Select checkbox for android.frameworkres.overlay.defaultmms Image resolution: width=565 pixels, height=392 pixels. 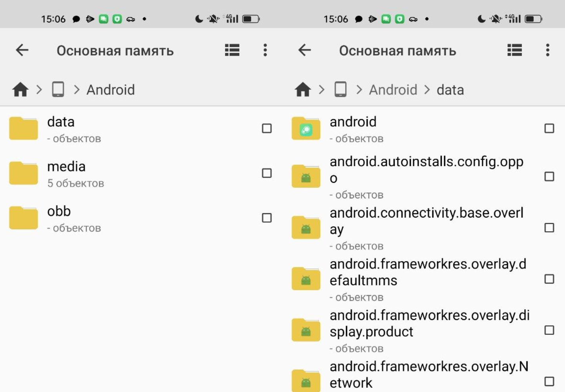pyautogui.click(x=549, y=279)
